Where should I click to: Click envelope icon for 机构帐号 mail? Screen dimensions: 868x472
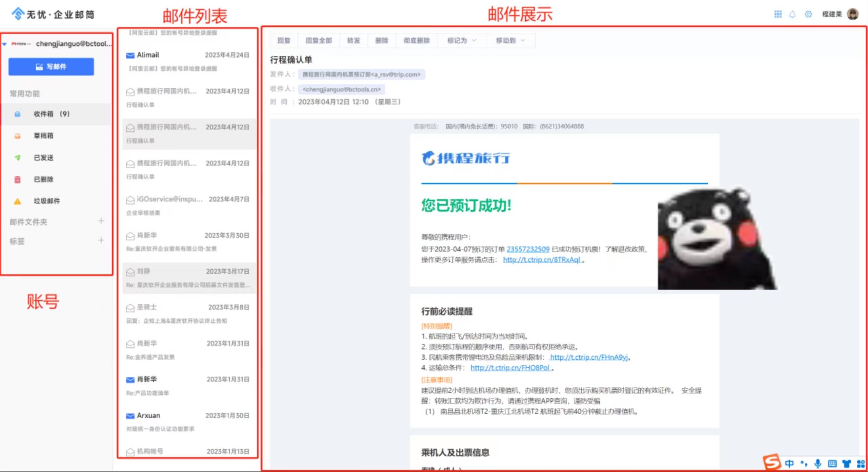click(130, 452)
